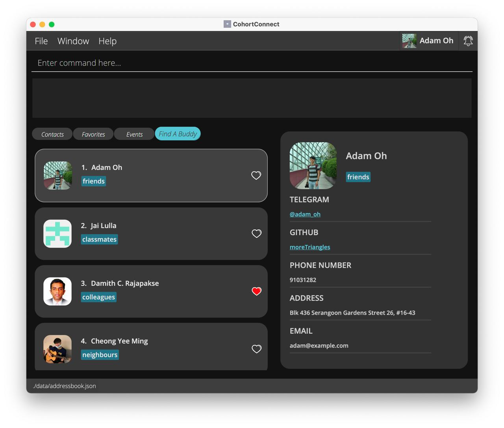Click phone number 91031282
This screenshot has width=504, height=428.
pyautogui.click(x=303, y=280)
